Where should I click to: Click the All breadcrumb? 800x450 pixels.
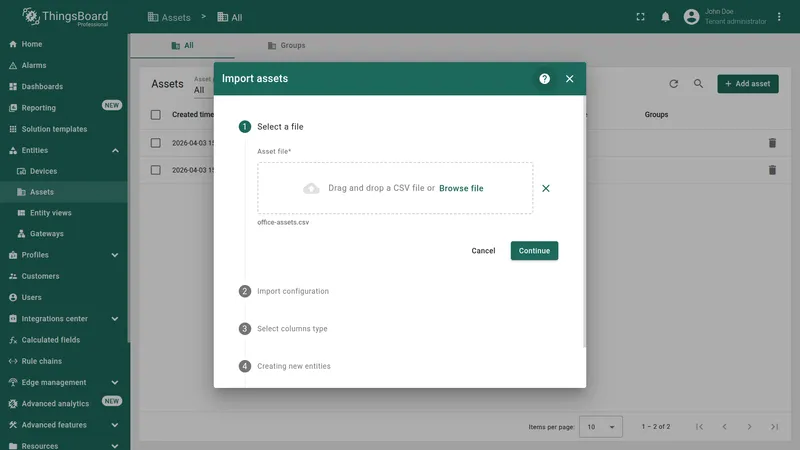(x=230, y=17)
